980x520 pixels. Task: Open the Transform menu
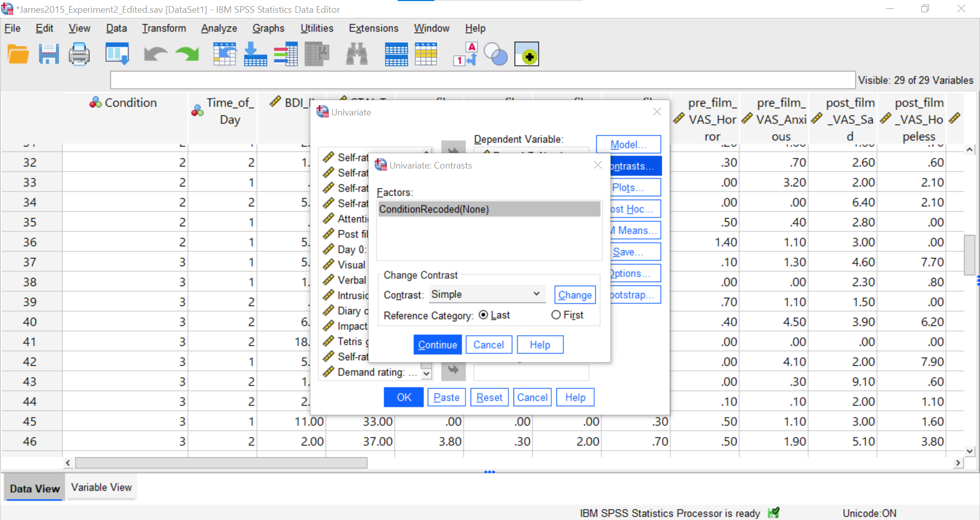click(x=164, y=28)
